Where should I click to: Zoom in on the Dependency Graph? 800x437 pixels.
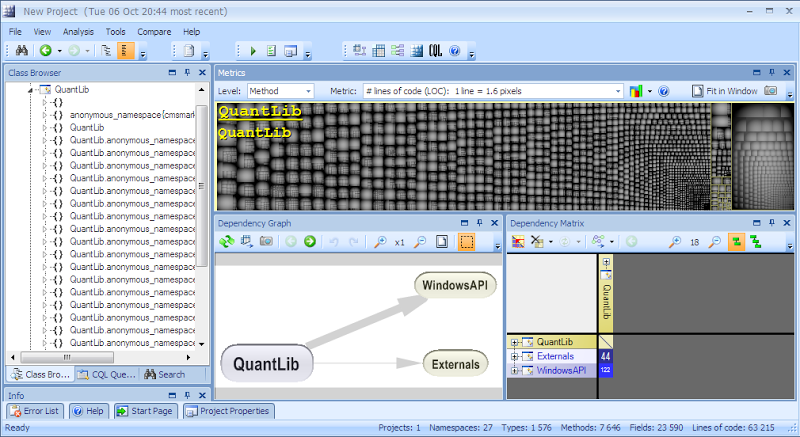click(x=380, y=242)
